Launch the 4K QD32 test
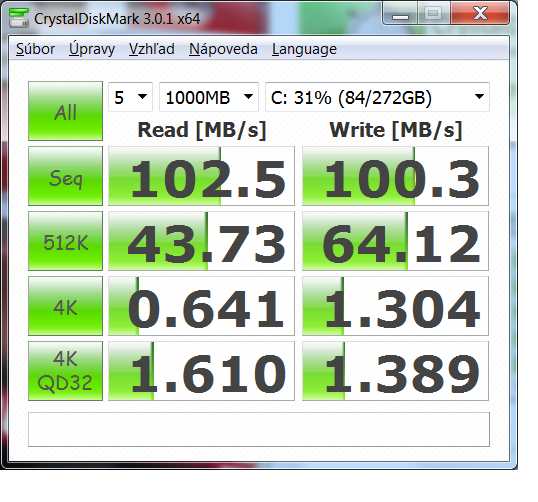Viewport: 538px width, 502px height. point(65,371)
